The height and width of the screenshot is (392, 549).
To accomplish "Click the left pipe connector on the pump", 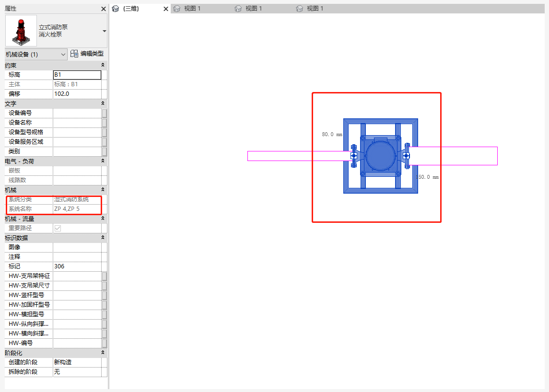I will coord(354,155).
